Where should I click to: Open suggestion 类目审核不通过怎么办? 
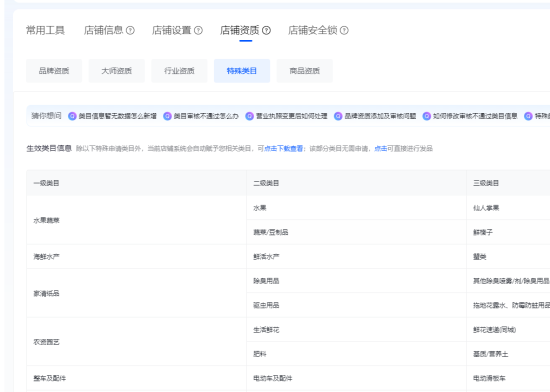pos(201,116)
